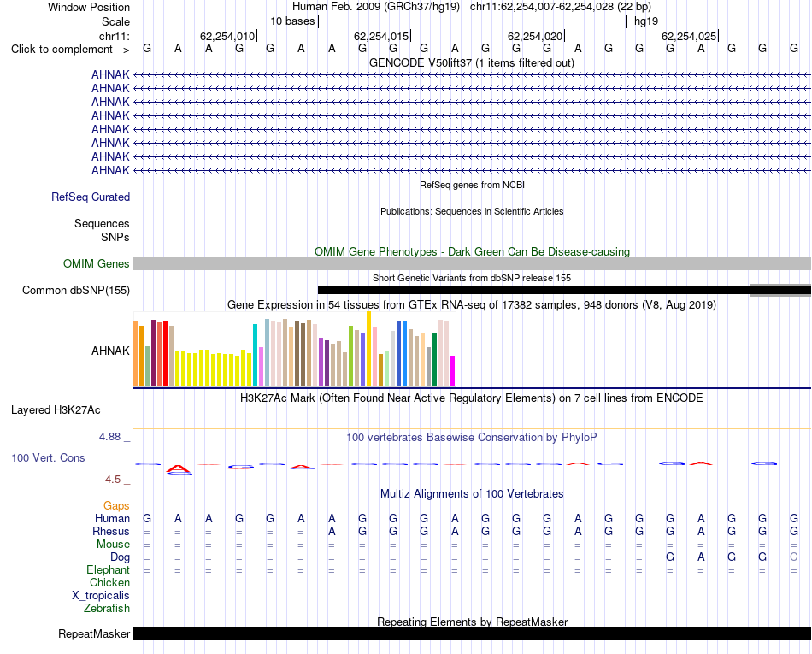Image resolution: width=812 pixels, height=654 pixels.
Task: Click the black RepeatMasker element bar
Action: (473, 633)
